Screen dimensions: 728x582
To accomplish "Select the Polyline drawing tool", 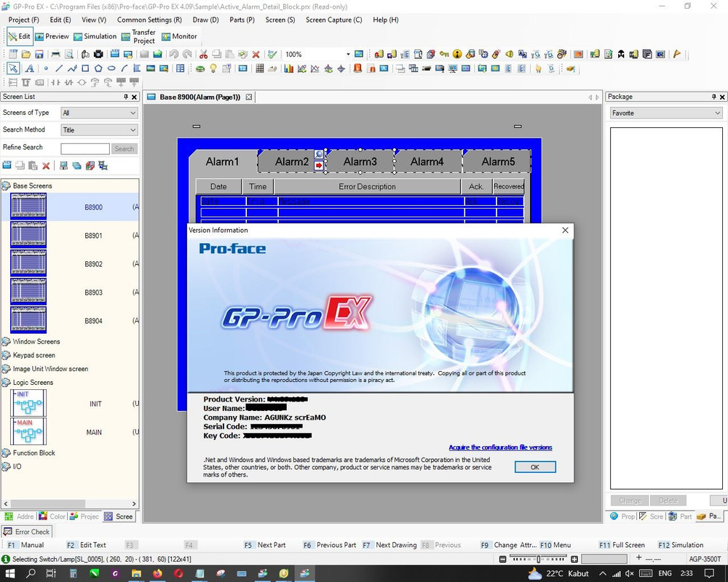I will (72, 68).
